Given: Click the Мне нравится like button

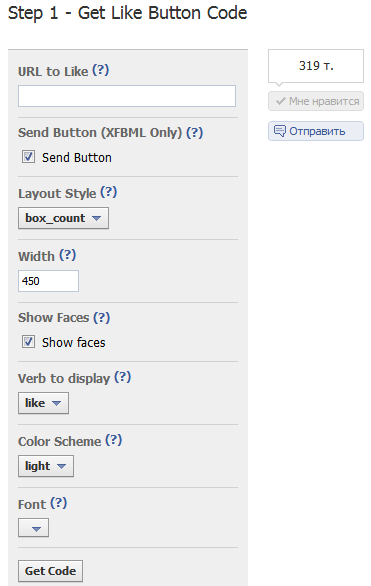Looking at the screenshot, I should [316, 101].
